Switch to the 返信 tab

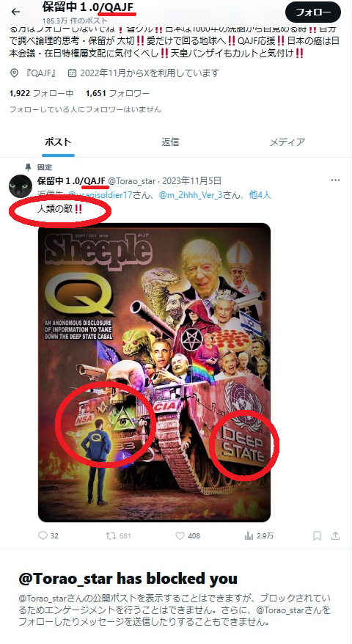170,142
